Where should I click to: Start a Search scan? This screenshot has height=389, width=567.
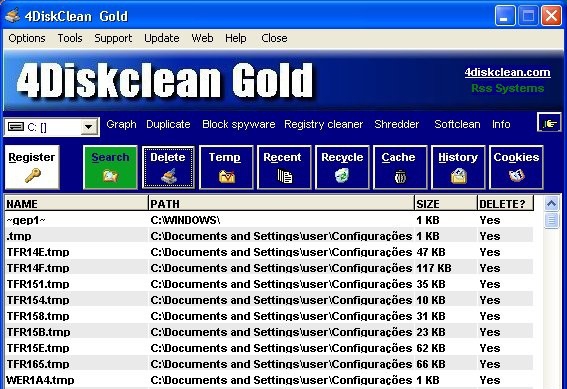click(110, 167)
